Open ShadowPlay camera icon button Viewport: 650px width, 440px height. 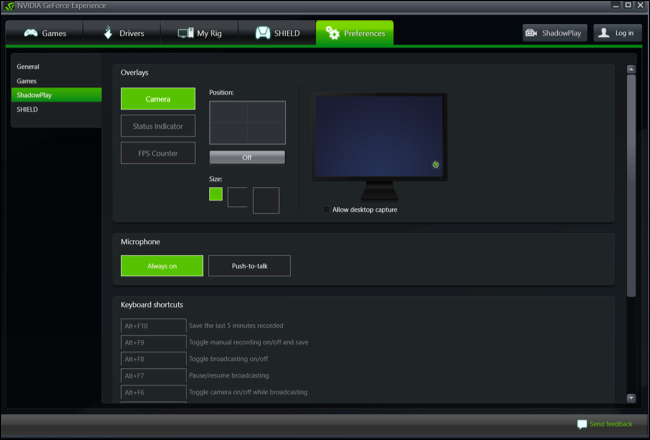point(531,33)
